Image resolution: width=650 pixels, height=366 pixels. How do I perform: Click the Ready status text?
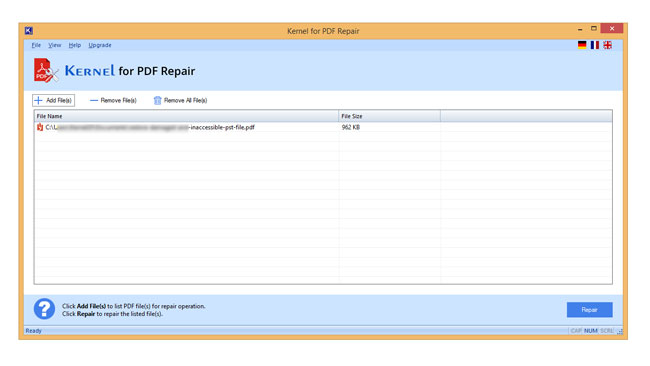[x=34, y=331]
